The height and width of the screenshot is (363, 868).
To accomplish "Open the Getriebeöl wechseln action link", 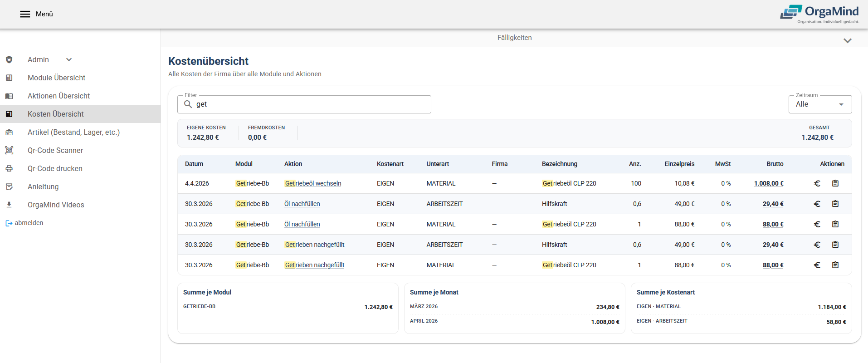I will (x=313, y=183).
